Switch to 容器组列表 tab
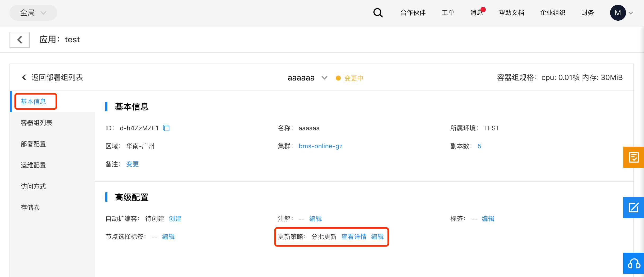 [x=37, y=123]
